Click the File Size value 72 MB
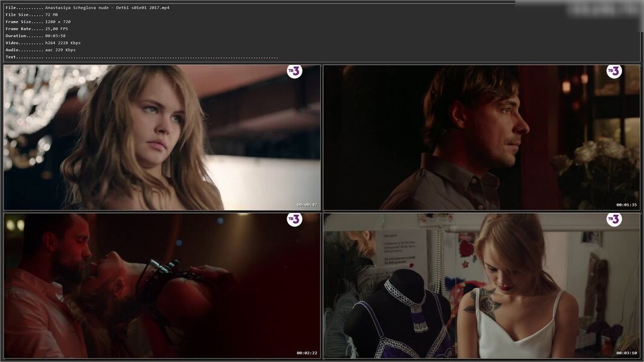Viewport: 644px width, 362px height. [51, 14]
